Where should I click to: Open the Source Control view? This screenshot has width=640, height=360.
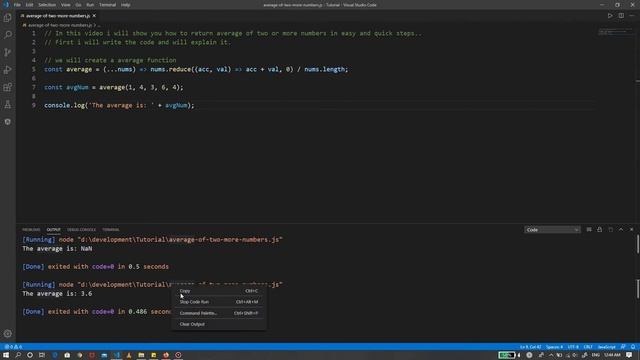8,52
